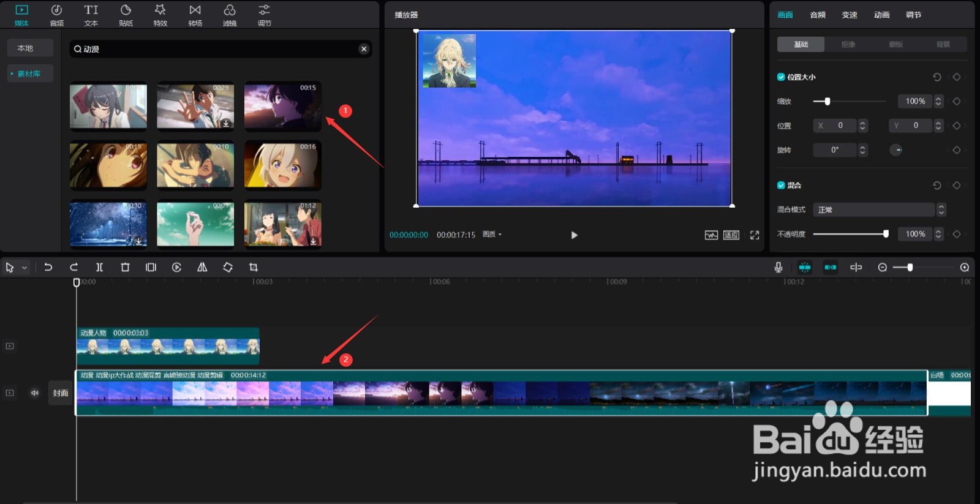The image size is (980, 504).
Task: Switch to the 音频 properties tab
Action: (818, 15)
